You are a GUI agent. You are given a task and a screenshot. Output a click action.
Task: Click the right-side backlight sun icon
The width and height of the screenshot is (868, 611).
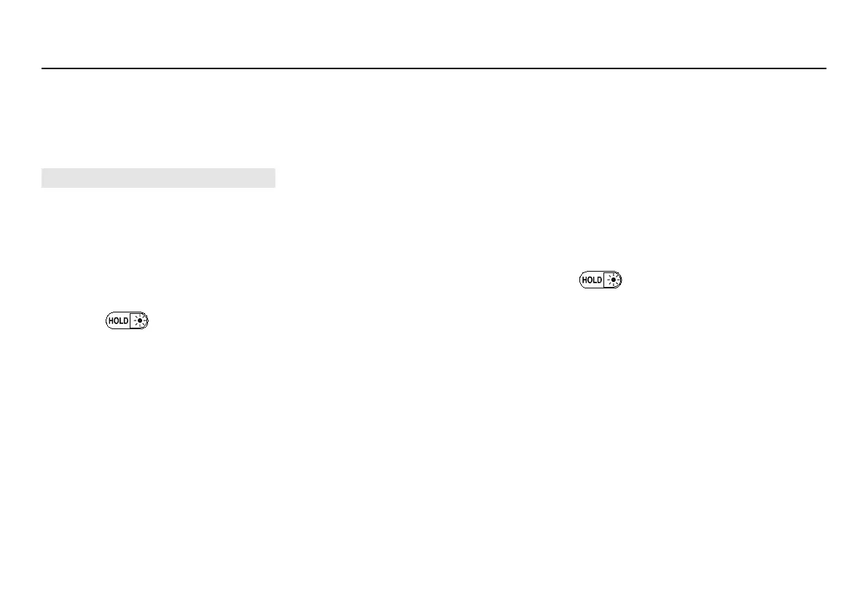click(613, 280)
